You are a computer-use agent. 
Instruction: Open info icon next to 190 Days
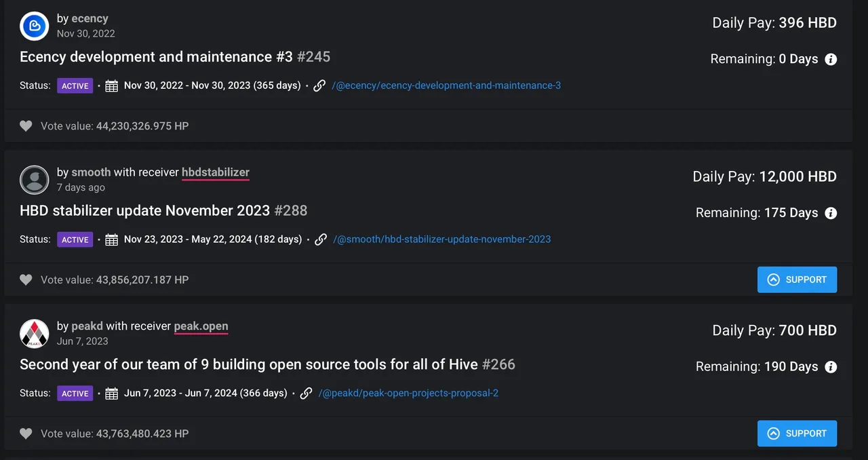click(831, 367)
